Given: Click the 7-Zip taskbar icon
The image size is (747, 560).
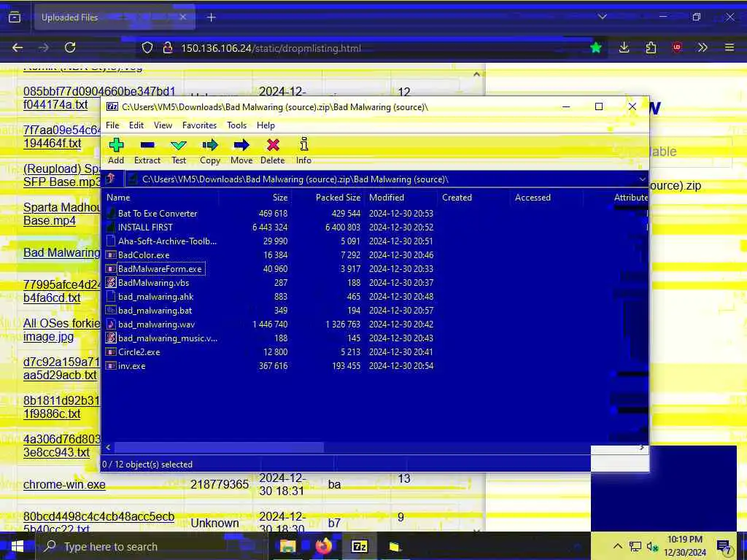Looking at the screenshot, I should pyautogui.click(x=359, y=547).
